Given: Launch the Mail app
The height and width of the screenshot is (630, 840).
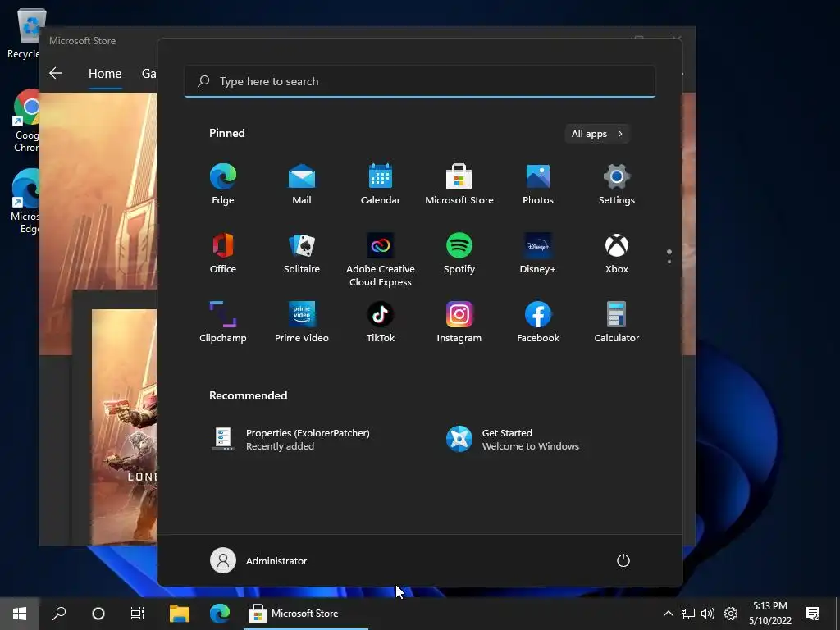Looking at the screenshot, I should 302,185.
